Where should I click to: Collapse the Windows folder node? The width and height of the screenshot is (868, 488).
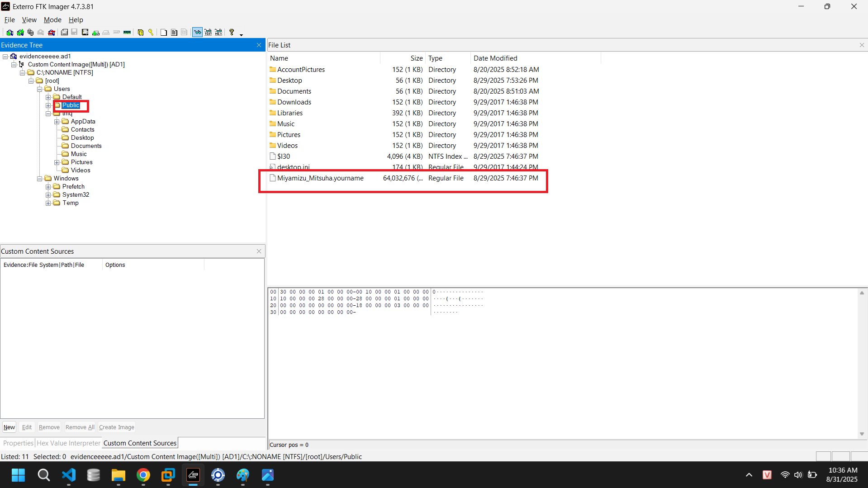coord(40,179)
